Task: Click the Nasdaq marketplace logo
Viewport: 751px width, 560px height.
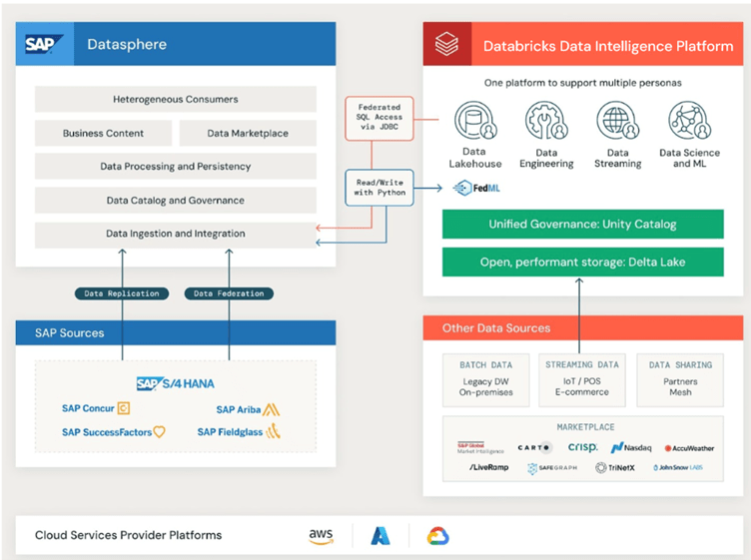Action: [x=631, y=448]
